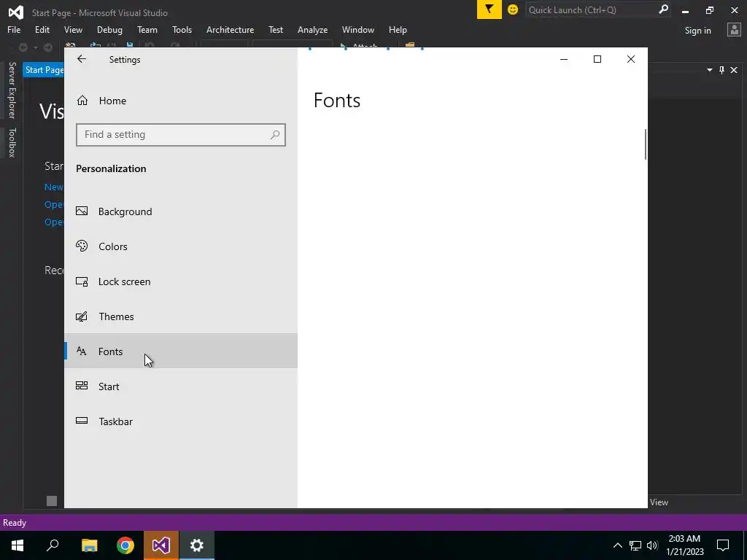Open the Test menu in Visual Studio

coord(275,29)
